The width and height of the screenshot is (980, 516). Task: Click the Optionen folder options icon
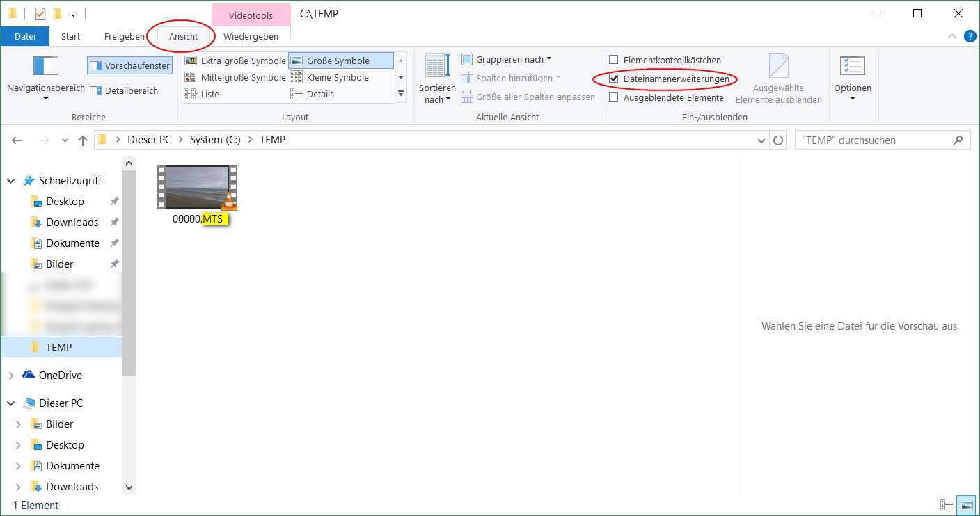point(852,67)
